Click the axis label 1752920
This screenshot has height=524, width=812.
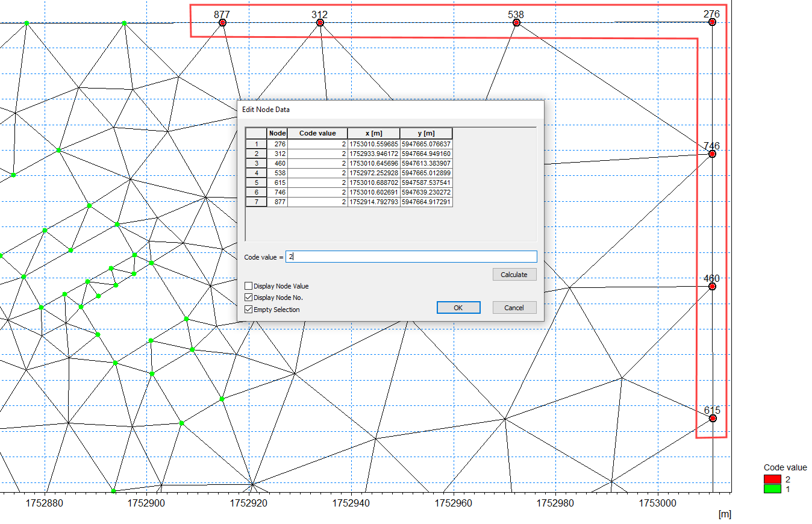click(x=249, y=502)
